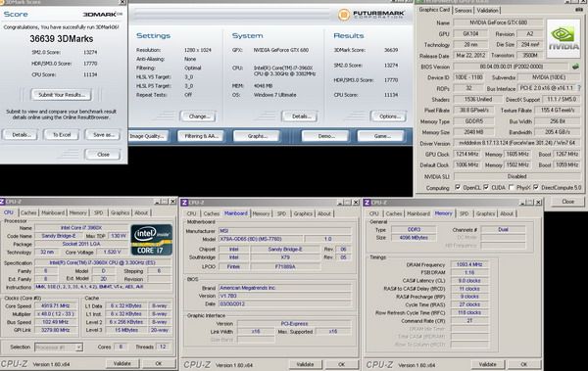This screenshot has height=371, width=588.
Task: Click the Intel Core i7 logo in CPU-Z
Action: (x=152, y=240)
